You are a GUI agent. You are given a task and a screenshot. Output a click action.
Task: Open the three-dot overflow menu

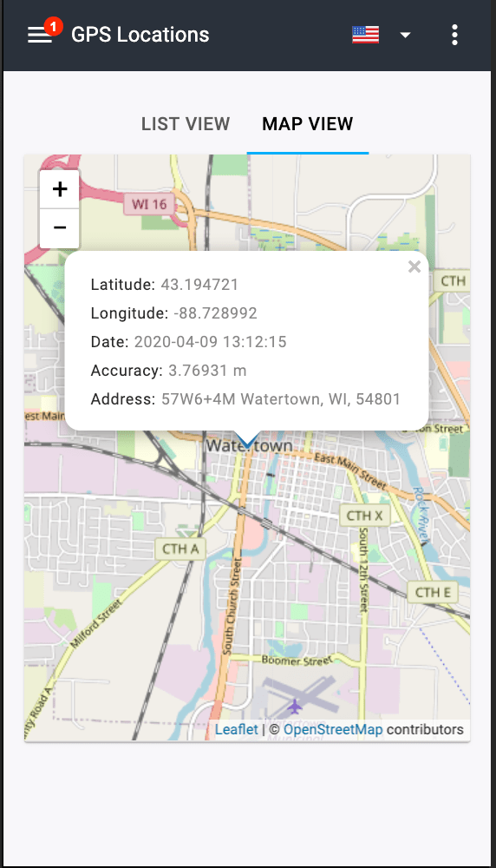454,35
